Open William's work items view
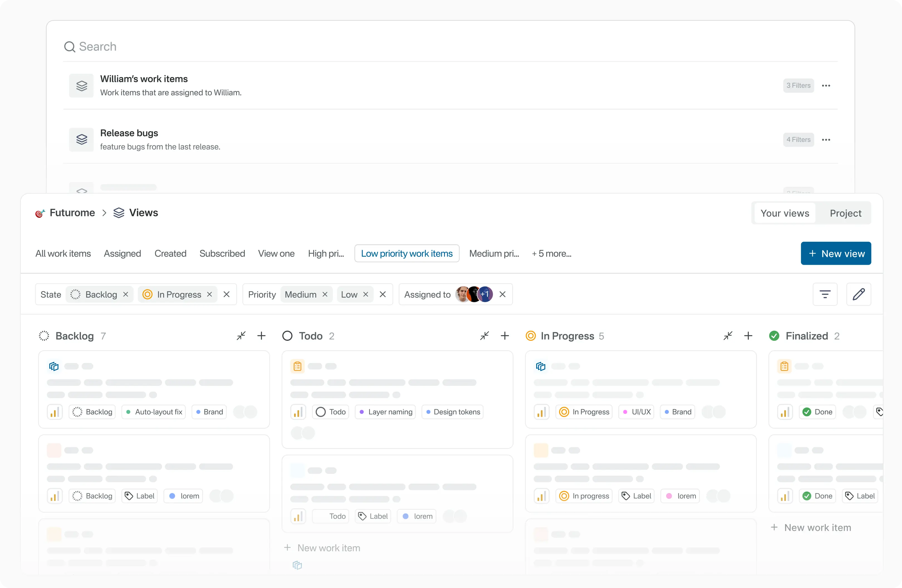 (x=450, y=86)
